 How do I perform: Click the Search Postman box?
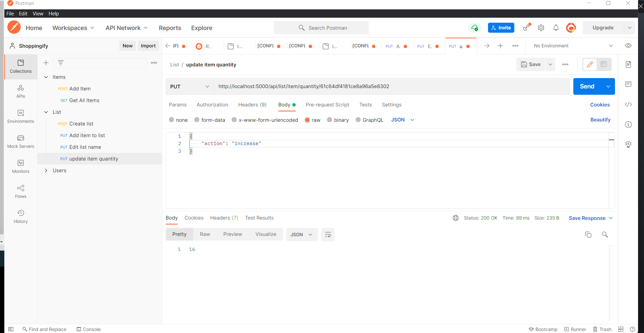(x=321, y=28)
